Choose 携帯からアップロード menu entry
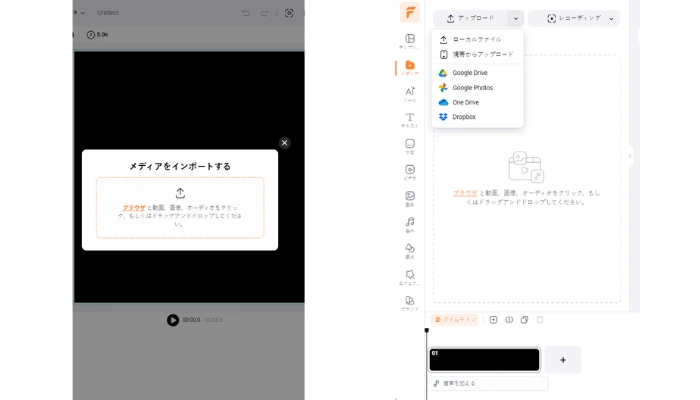Viewport: 700px width, 400px height. (x=477, y=54)
